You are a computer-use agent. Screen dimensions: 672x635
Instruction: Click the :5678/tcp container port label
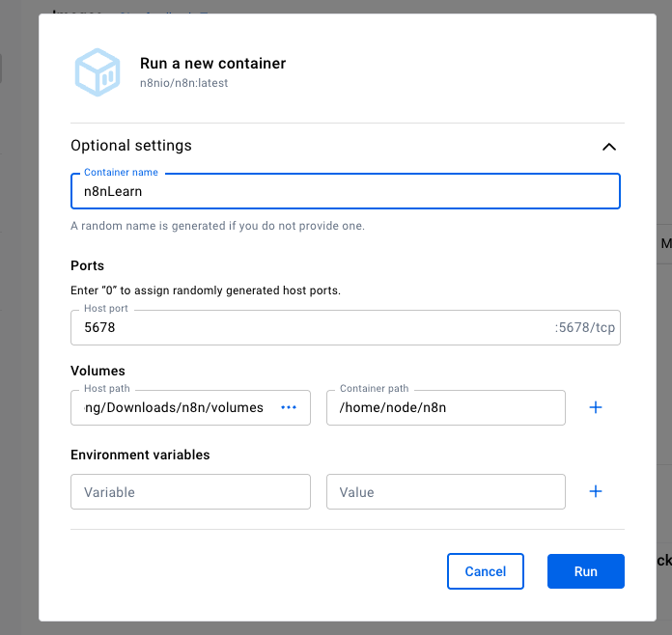(585, 328)
